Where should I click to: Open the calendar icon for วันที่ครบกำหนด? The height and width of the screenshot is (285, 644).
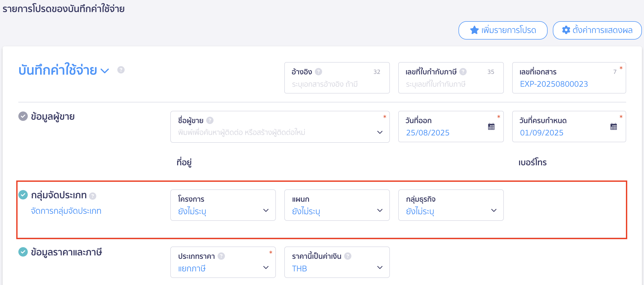click(x=614, y=127)
